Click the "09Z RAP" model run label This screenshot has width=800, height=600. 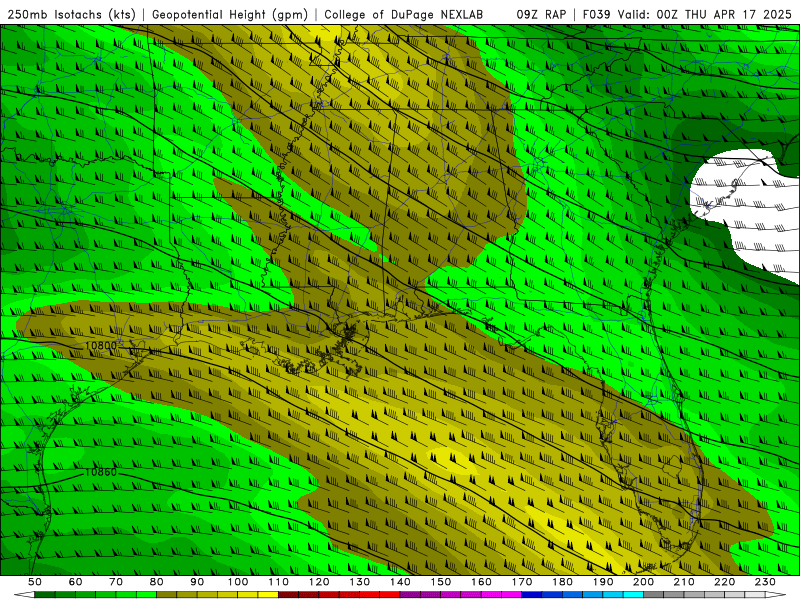541,15
